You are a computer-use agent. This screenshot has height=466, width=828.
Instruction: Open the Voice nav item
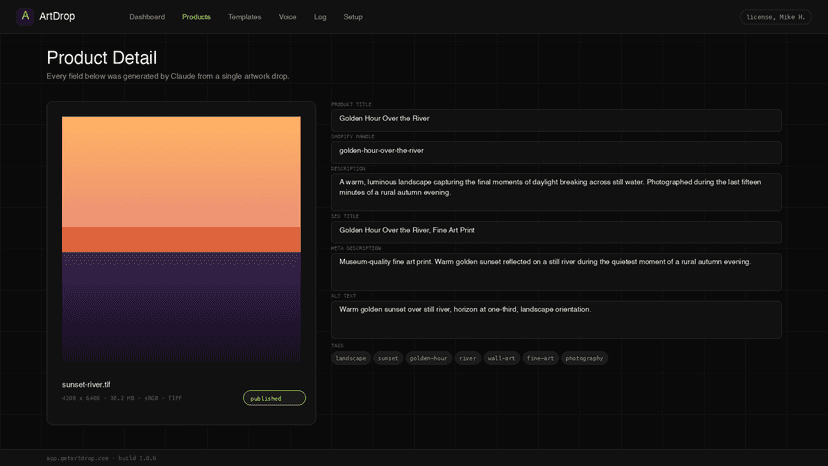click(287, 17)
